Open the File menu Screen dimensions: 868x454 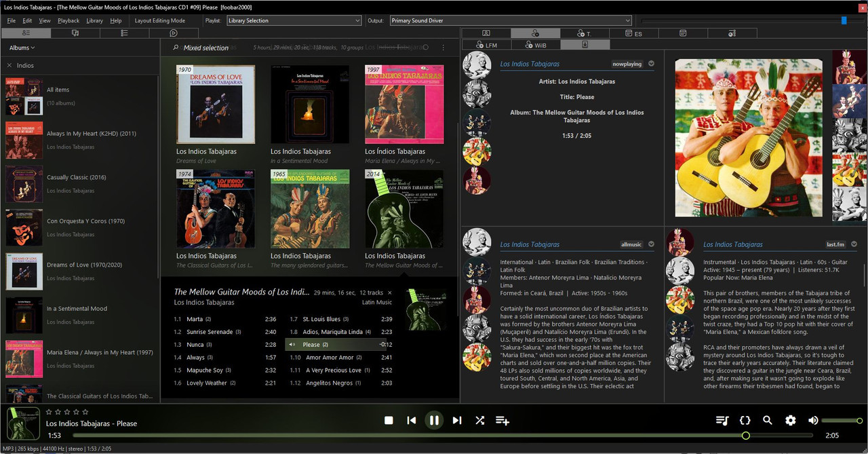[11, 20]
